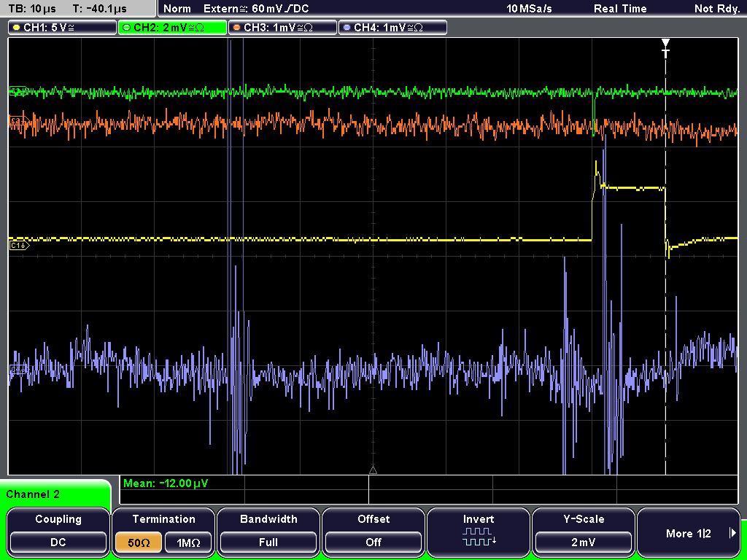
Task: Click the 10 MSa/s sample rate readout
Action: coord(530,9)
